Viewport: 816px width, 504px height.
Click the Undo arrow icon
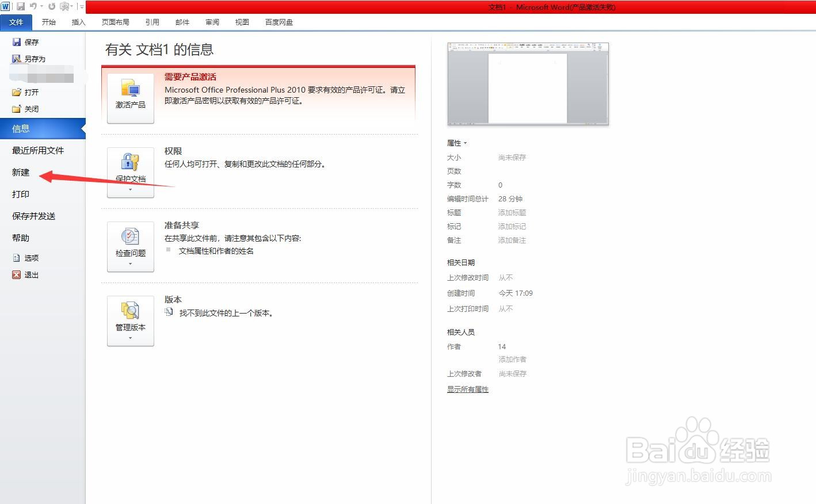point(33,6)
